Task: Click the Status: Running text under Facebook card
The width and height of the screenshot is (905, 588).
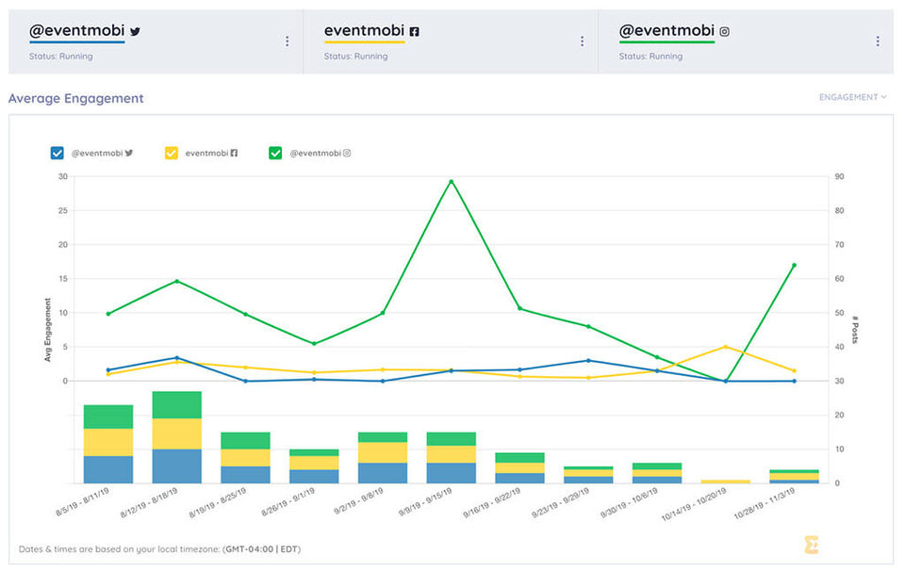Action: coord(355,56)
